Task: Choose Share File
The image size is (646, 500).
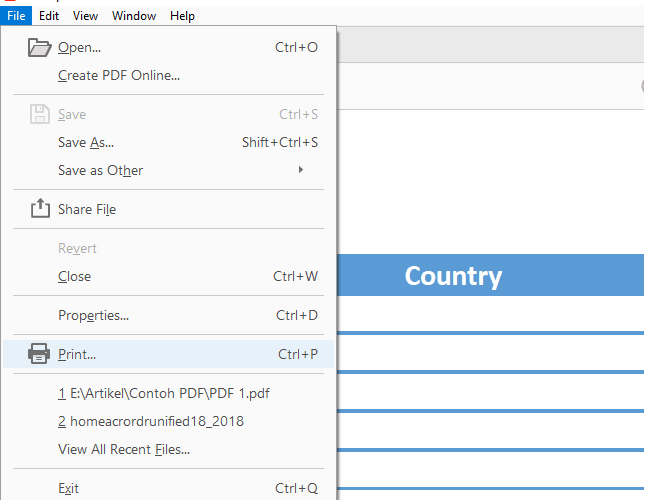Action: pyautogui.click(x=168, y=209)
